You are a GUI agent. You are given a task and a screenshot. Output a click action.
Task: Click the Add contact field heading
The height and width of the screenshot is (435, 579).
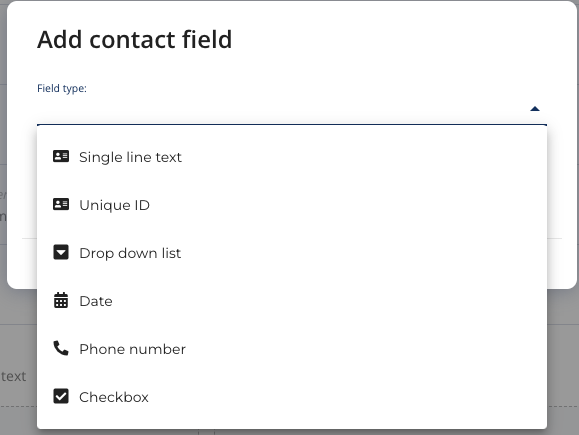coord(134,40)
